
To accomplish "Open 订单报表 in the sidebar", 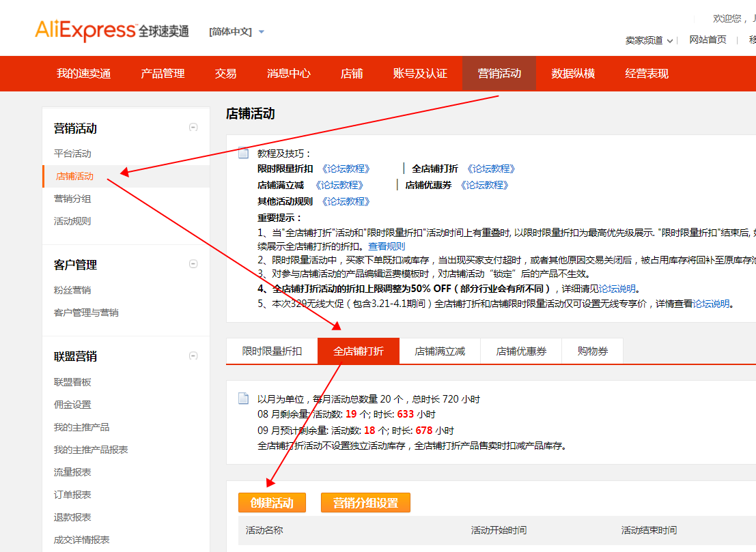I will click(72, 495).
